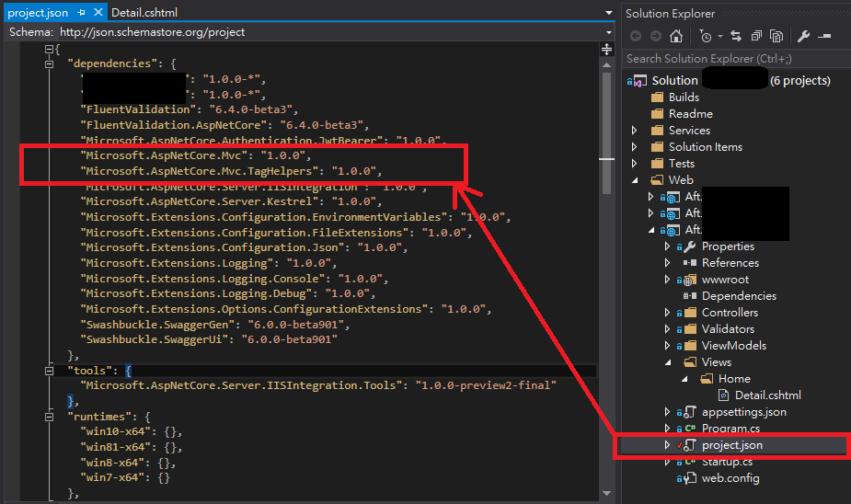Collapse the Views folder arrow
This screenshot has width=851, height=504.
(668, 362)
